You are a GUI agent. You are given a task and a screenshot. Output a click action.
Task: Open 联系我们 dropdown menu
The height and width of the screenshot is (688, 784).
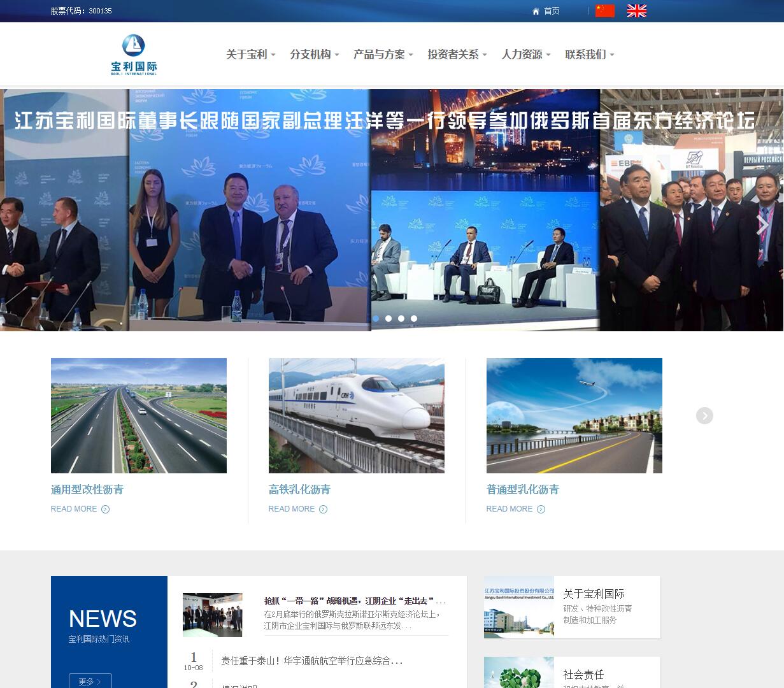pos(590,55)
